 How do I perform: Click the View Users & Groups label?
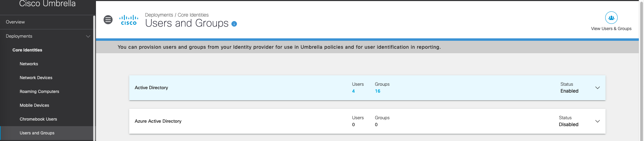point(611,29)
